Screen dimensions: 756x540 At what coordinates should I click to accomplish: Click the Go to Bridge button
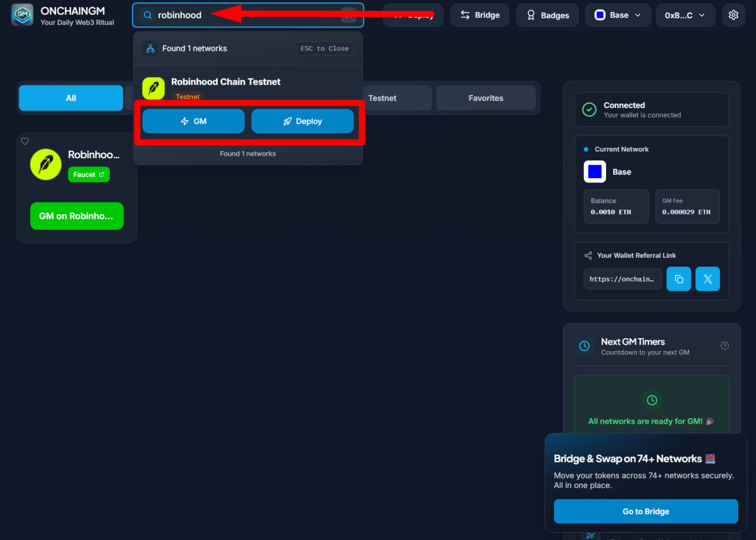point(646,512)
